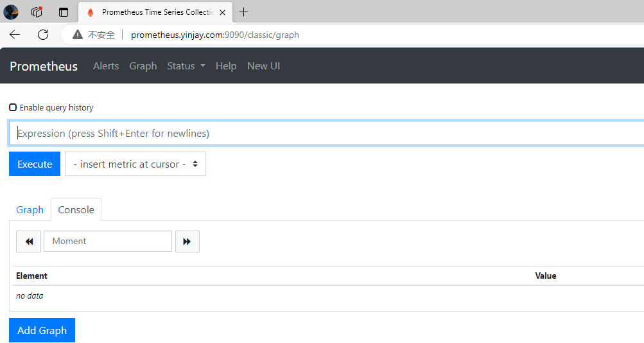This screenshot has height=343, width=644.
Task: Open the browser workspaces icon
Action: 37,12
